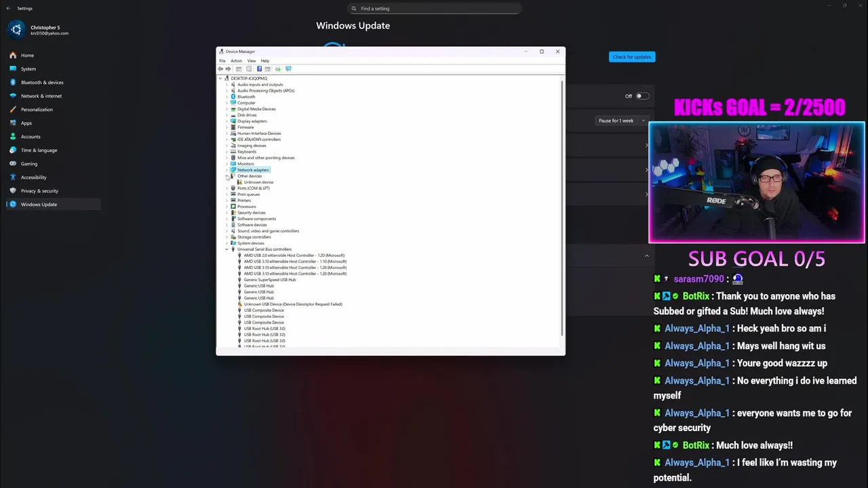
Task: Expand the Computer category
Action: click(x=226, y=103)
